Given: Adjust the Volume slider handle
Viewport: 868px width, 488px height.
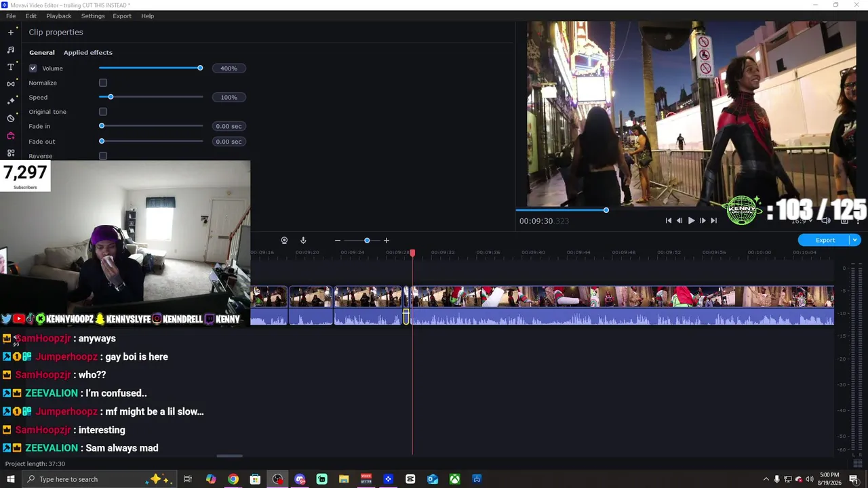Looking at the screenshot, I should [200, 68].
